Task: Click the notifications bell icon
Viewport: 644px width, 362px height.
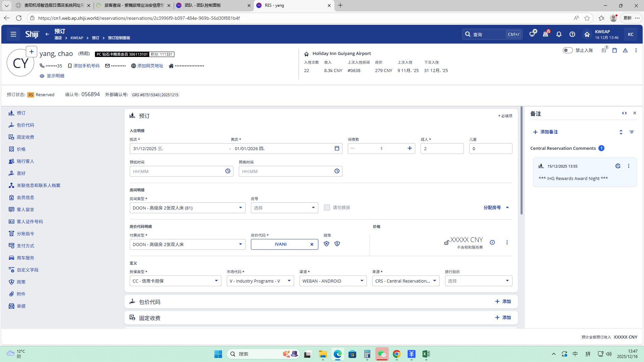Action: [559, 34]
